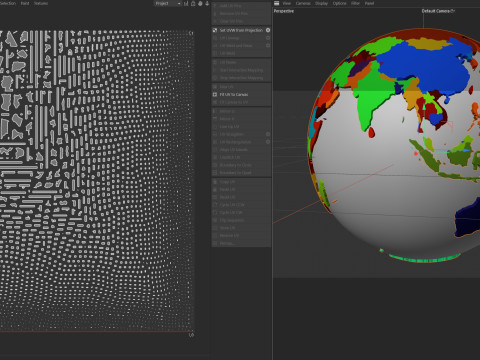Open the viewport Panel menu

click(369, 3)
